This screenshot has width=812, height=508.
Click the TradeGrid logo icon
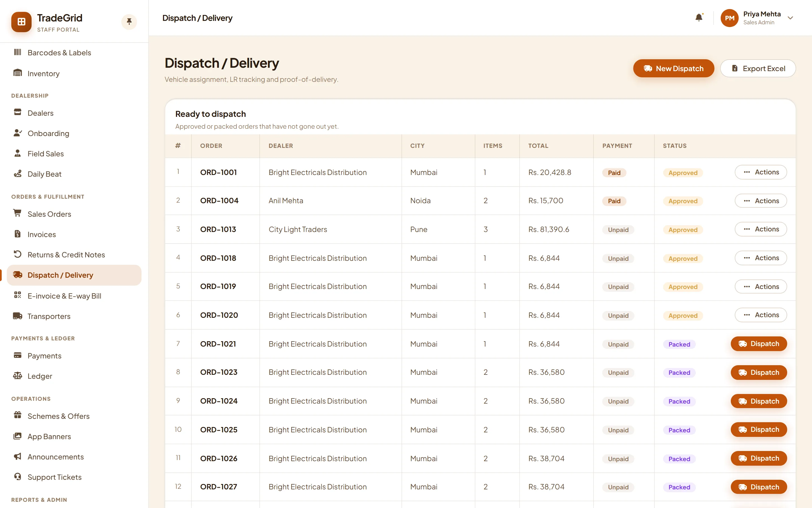(21, 22)
